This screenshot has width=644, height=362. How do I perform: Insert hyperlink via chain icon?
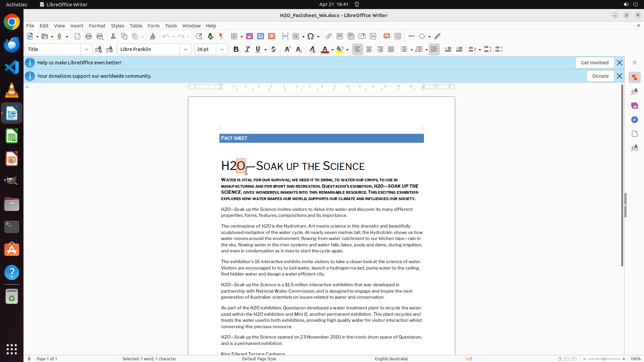click(329, 36)
